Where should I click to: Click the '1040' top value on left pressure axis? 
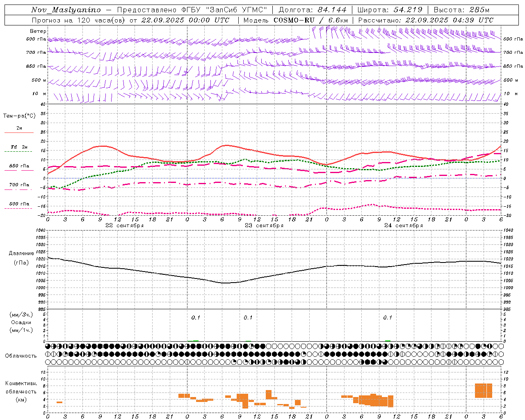[41, 230]
